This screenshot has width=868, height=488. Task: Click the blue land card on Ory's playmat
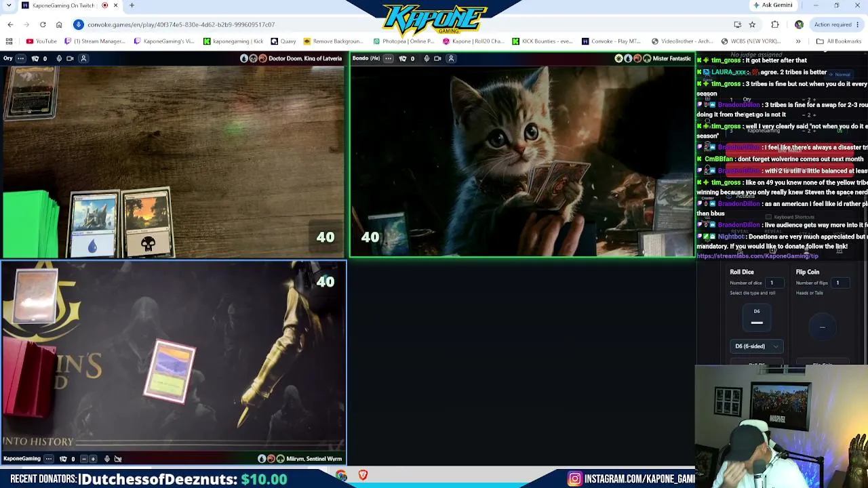[x=94, y=224]
